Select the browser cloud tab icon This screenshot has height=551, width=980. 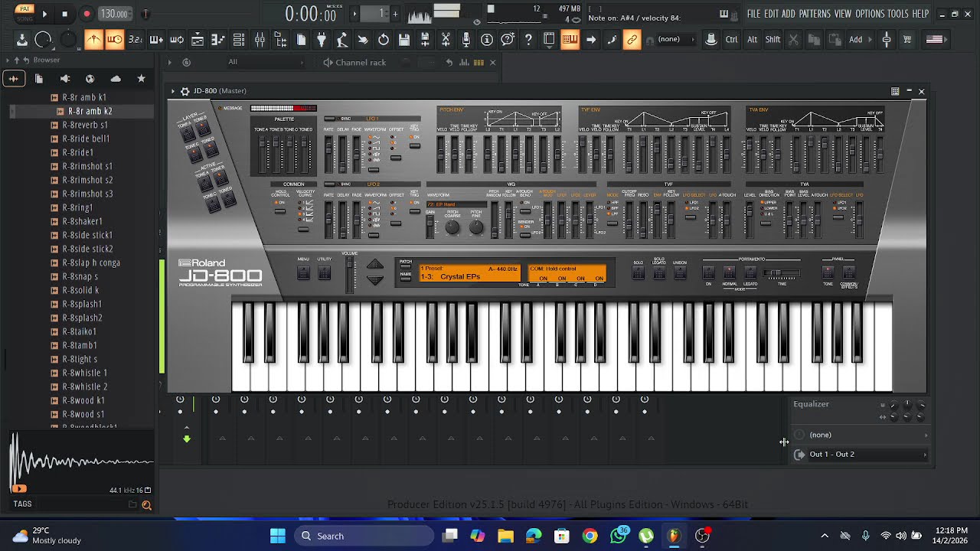pos(116,78)
